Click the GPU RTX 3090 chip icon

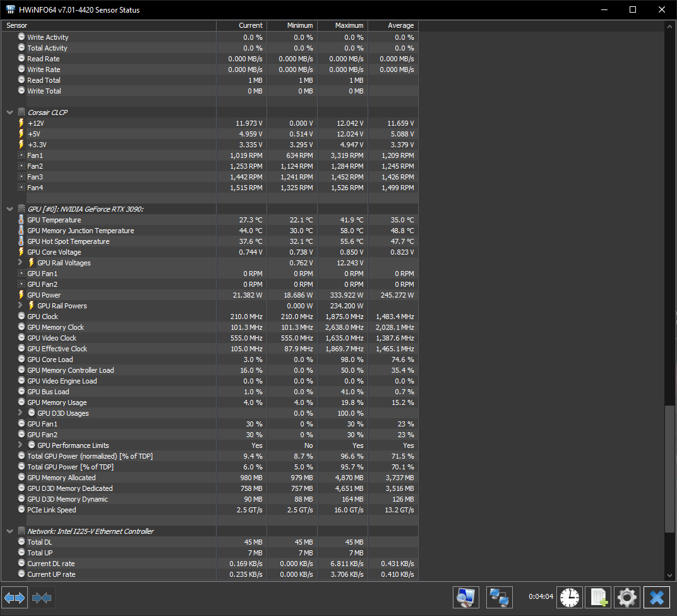point(21,209)
